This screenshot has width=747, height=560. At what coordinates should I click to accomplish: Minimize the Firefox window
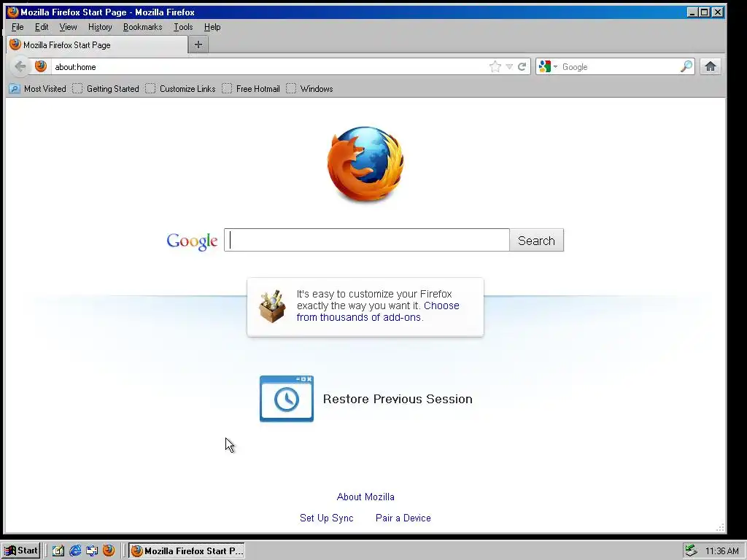(692, 12)
